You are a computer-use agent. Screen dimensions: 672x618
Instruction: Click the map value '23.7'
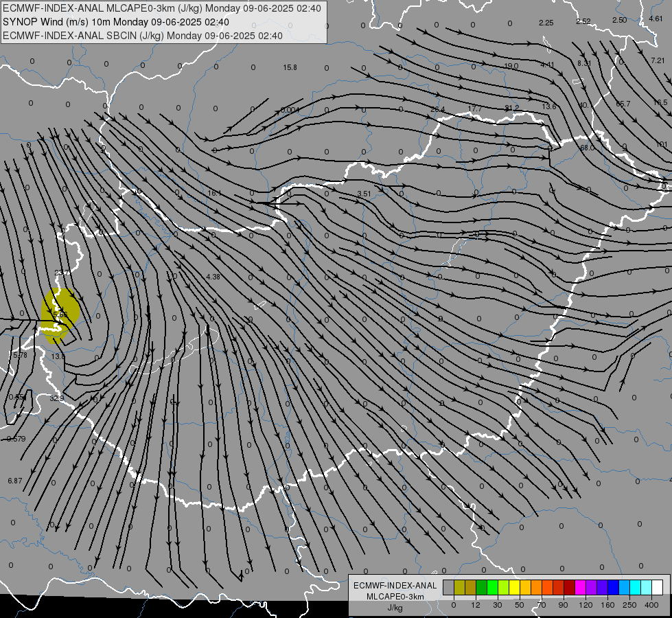click(x=62, y=273)
